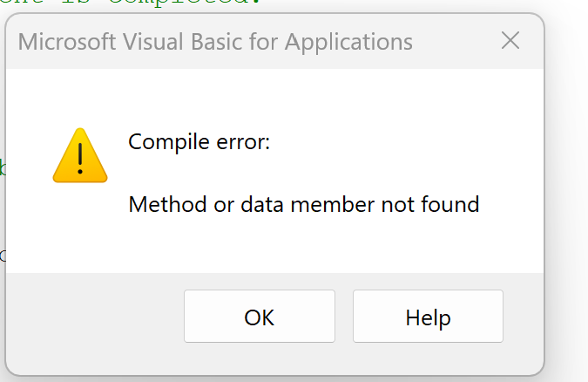Screen dimensions: 588x382
Task: Click the green code character at the dialog's left edge
Action: click(x=3, y=167)
